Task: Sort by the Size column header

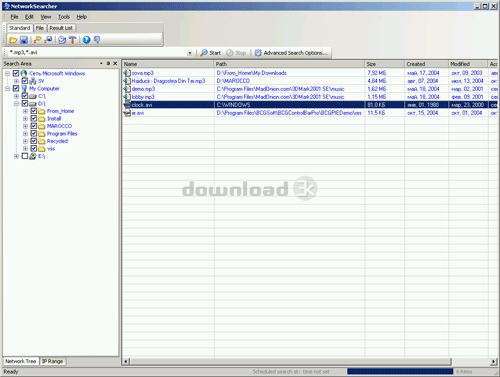Action: [384, 64]
